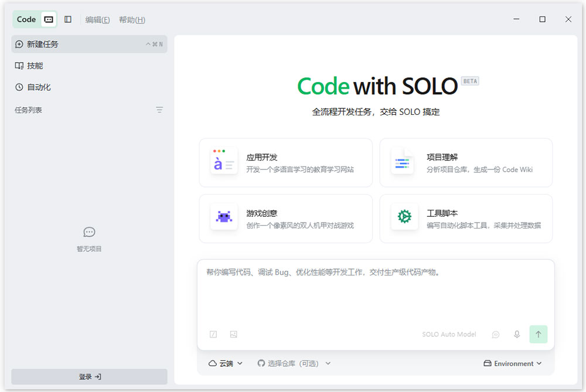The width and height of the screenshot is (586, 392).
Task: Select the 游戏创意 suggestion card
Action: 285,219
